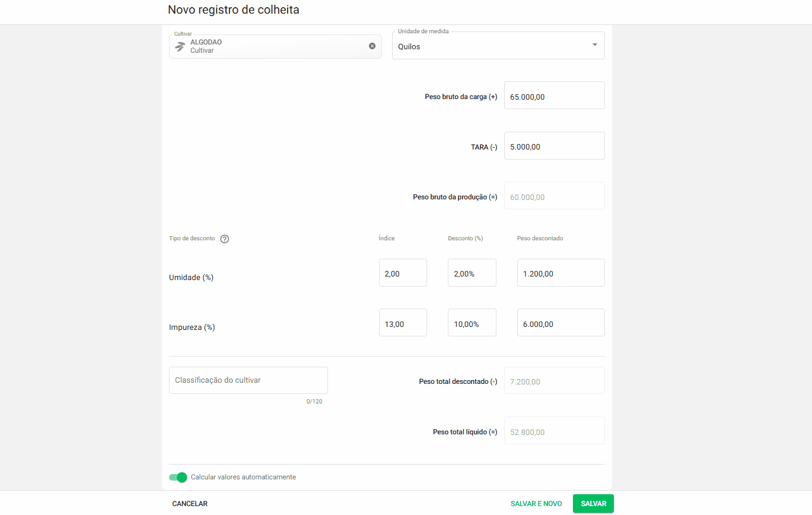Edit Impureza desconto percentage field

click(x=472, y=323)
